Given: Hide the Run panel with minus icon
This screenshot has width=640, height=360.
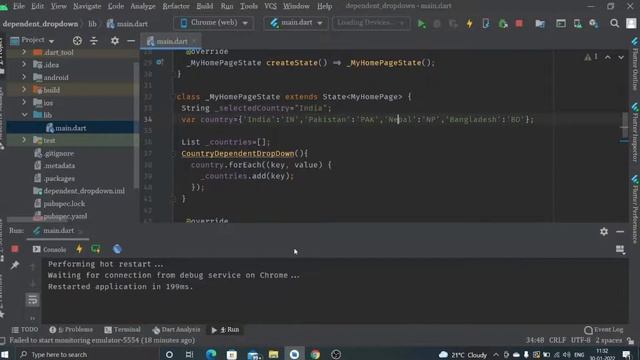Looking at the screenshot, I should click(620, 231).
